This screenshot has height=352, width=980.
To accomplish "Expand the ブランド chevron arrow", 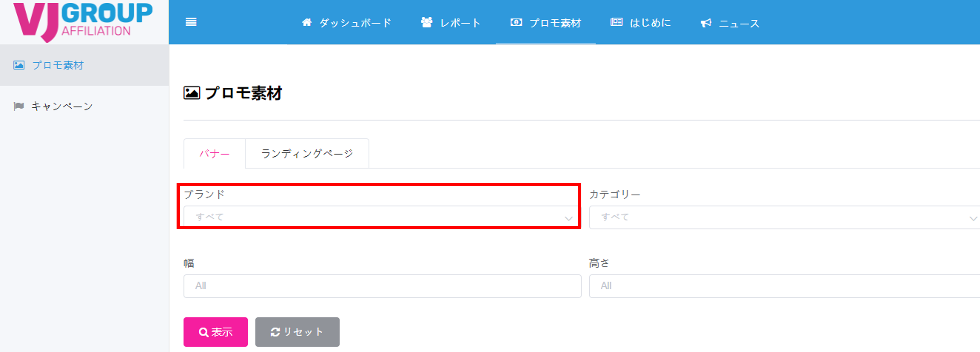I will 568,218.
